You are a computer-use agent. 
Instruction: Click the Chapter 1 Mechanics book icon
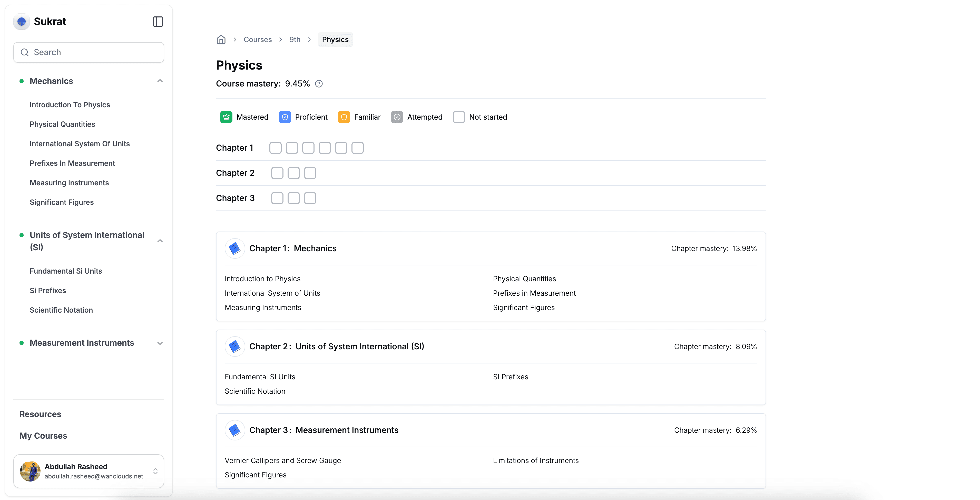[x=235, y=248]
